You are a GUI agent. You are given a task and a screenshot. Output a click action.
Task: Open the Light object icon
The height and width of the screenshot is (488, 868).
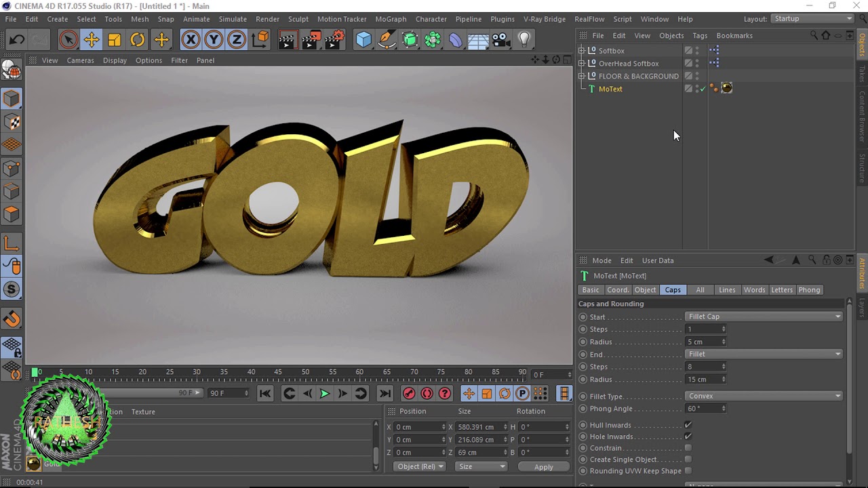tap(524, 40)
